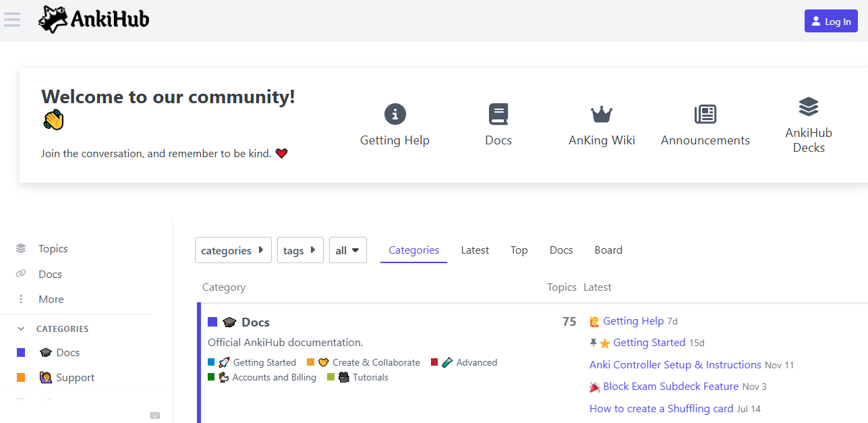Click the handshake icon by Create & Collaborate
This screenshot has width=868, height=423.
coord(324,363)
